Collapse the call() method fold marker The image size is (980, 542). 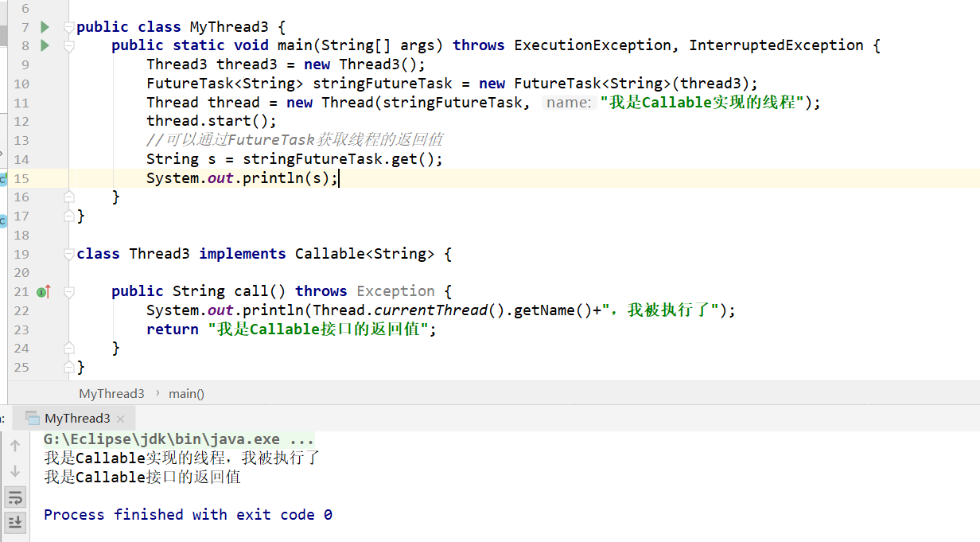pyautogui.click(x=68, y=292)
